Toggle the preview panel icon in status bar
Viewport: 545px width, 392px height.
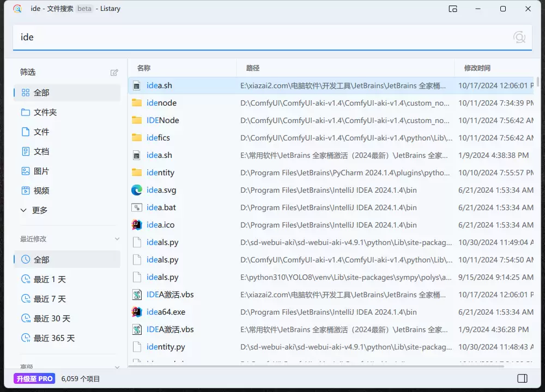coord(522,378)
